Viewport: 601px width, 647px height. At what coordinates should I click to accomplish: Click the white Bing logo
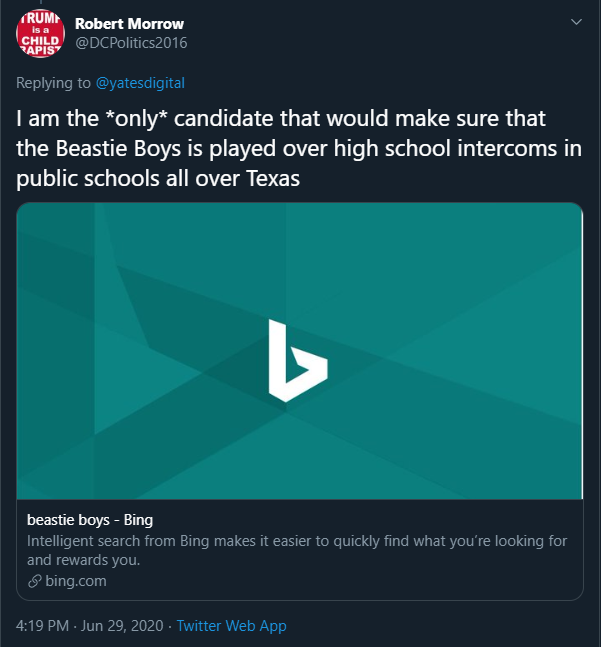tap(297, 360)
